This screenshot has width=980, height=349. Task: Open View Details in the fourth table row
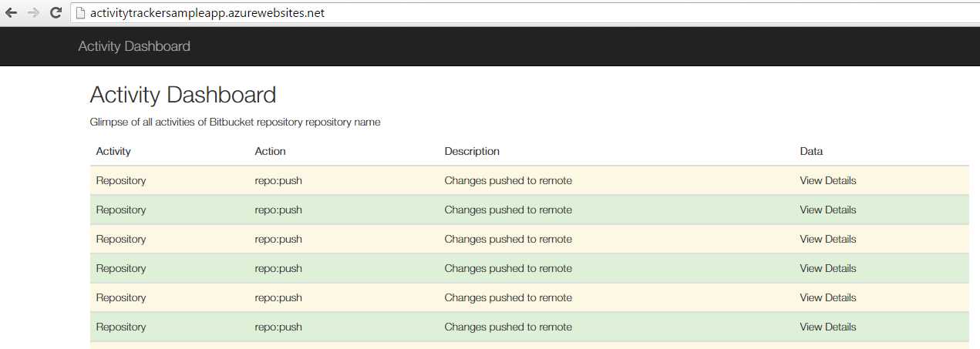(x=827, y=268)
